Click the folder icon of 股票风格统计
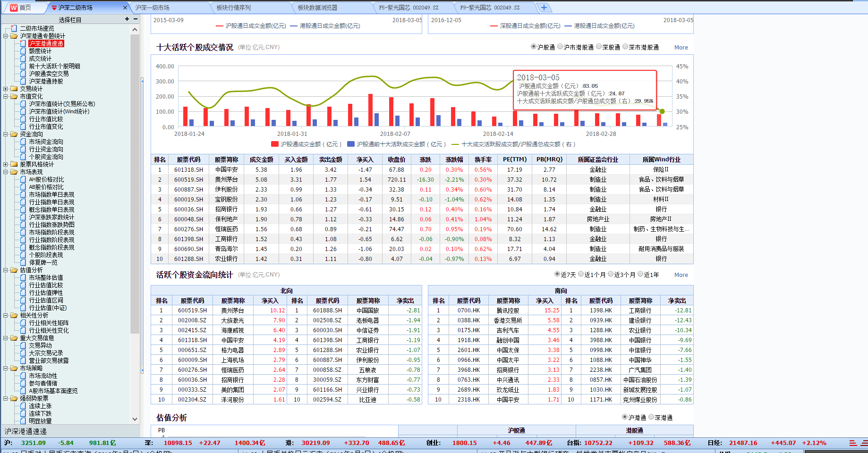This screenshot has height=453, width=868. [x=14, y=164]
